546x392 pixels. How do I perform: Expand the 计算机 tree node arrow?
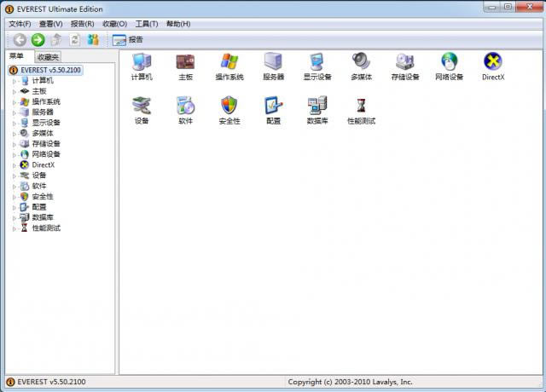pos(15,82)
